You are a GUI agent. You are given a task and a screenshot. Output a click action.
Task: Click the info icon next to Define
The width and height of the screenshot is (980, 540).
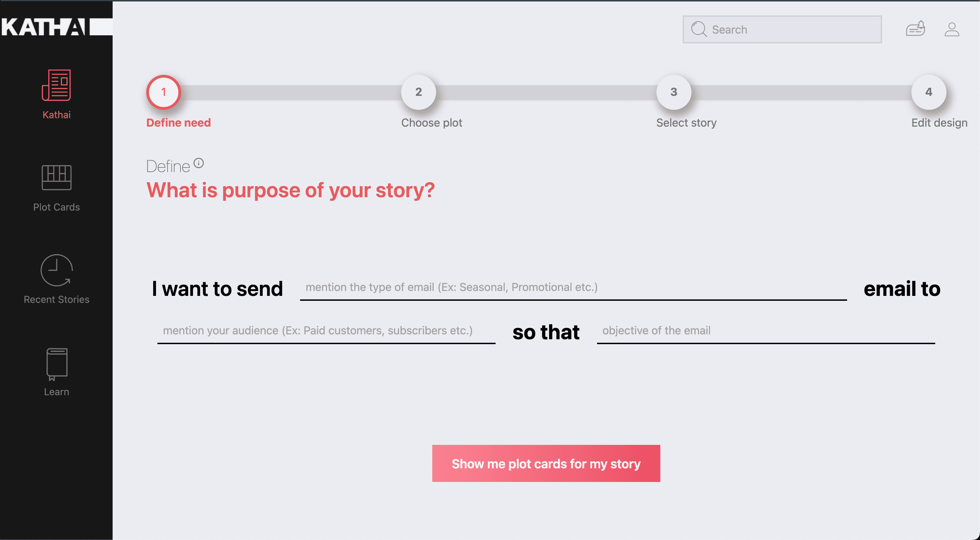199,163
